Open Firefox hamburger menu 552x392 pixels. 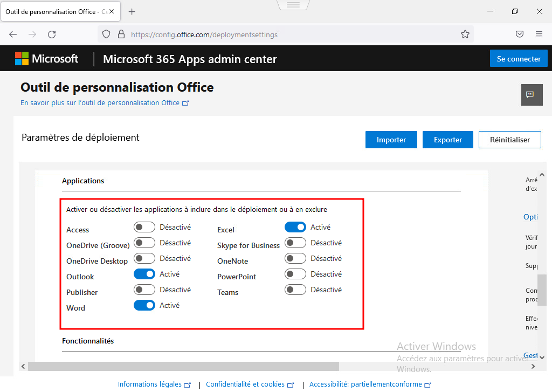tap(539, 34)
